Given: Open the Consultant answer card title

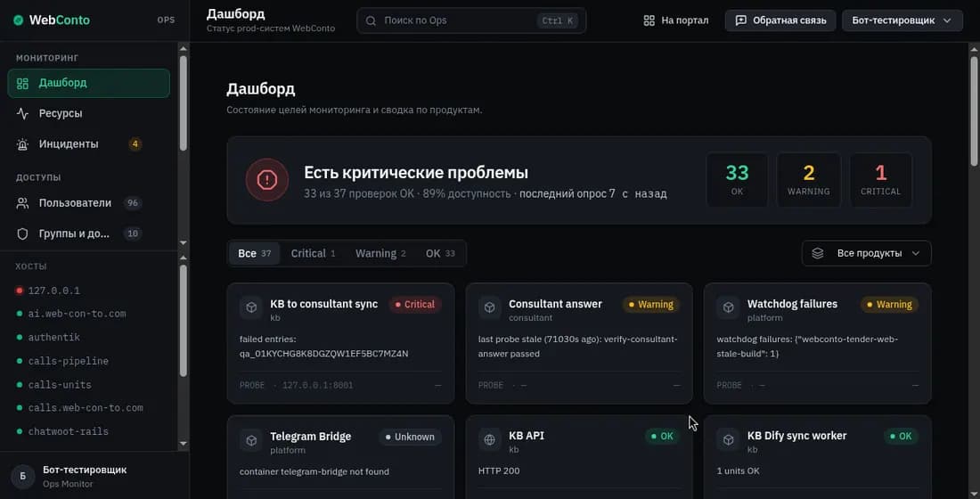Looking at the screenshot, I should [555, 304].
